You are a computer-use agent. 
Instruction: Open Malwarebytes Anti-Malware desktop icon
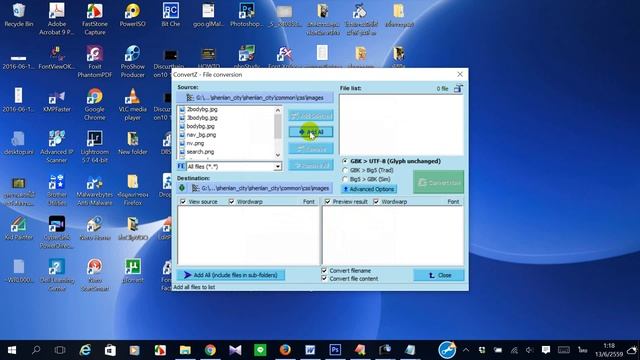point(94,190)
